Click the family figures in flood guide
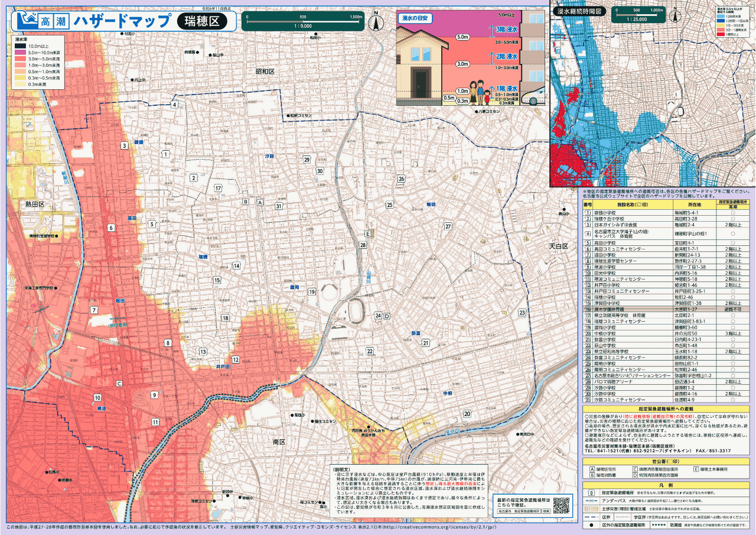The height and width of the screenshot is (535, 756). pos(479,93)
